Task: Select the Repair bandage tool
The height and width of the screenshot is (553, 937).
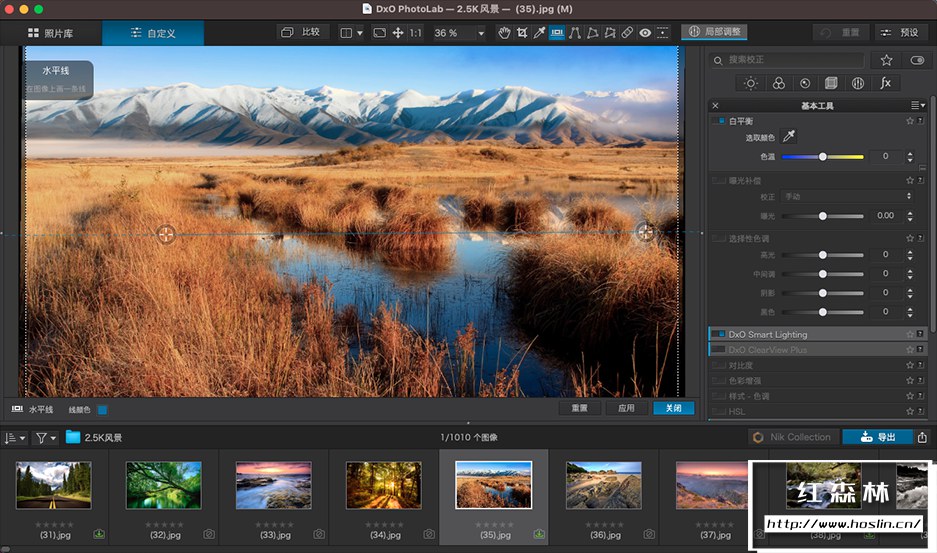Action: (627, 33)
